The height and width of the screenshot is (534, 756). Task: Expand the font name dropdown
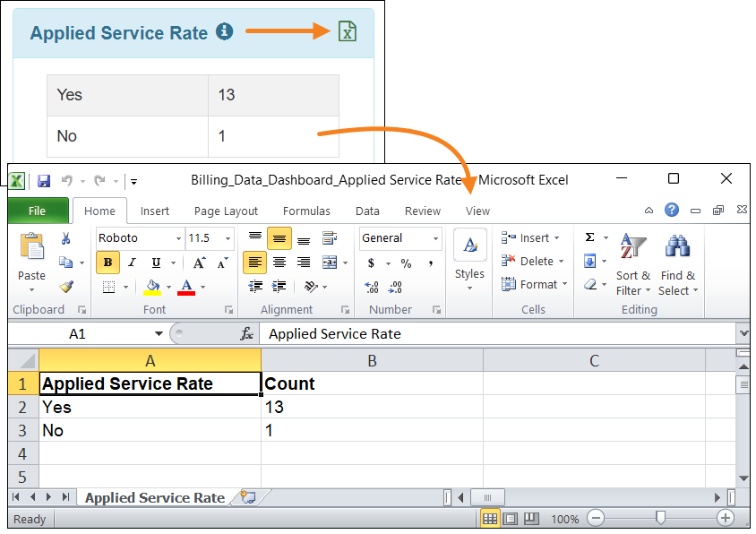pos(178,238)
